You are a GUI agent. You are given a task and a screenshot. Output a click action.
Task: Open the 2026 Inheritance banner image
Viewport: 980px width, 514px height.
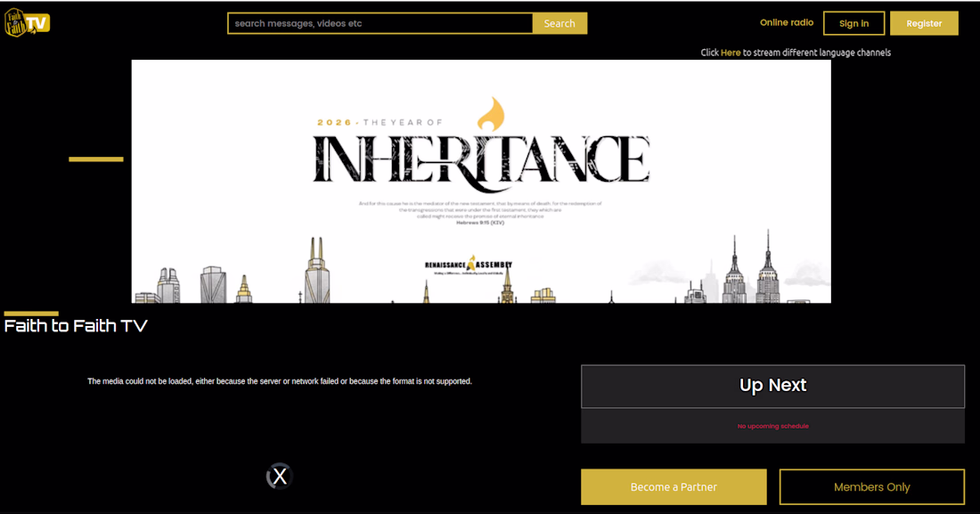click(x=480, y=182)
